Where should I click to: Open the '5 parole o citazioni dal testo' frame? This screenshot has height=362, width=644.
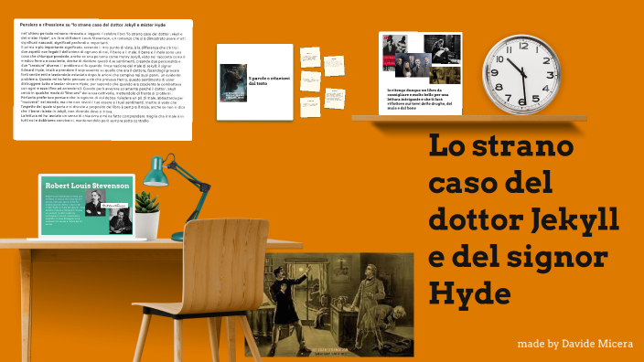click(254, 82)
